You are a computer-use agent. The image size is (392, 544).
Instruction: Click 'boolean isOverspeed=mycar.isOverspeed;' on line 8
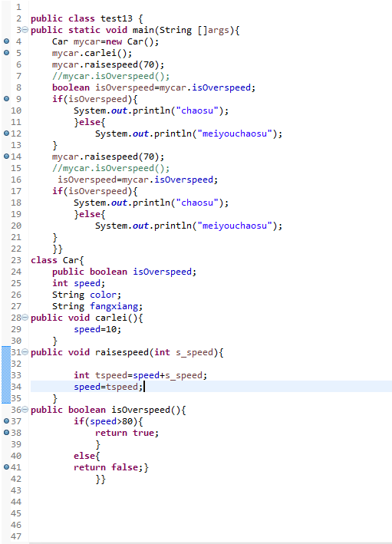tap(153, 87)
